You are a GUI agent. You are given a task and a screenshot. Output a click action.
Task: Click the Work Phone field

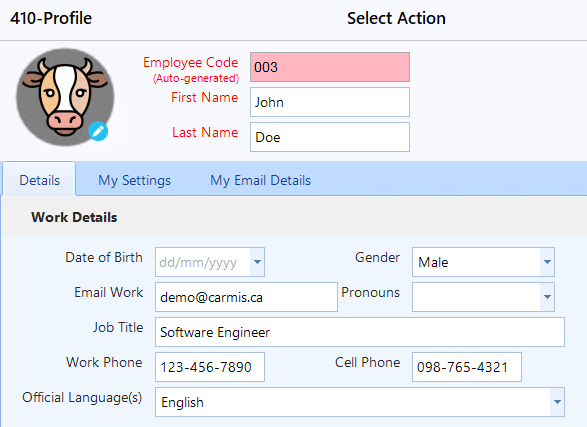pyautogui.click(x=210, y=367)
